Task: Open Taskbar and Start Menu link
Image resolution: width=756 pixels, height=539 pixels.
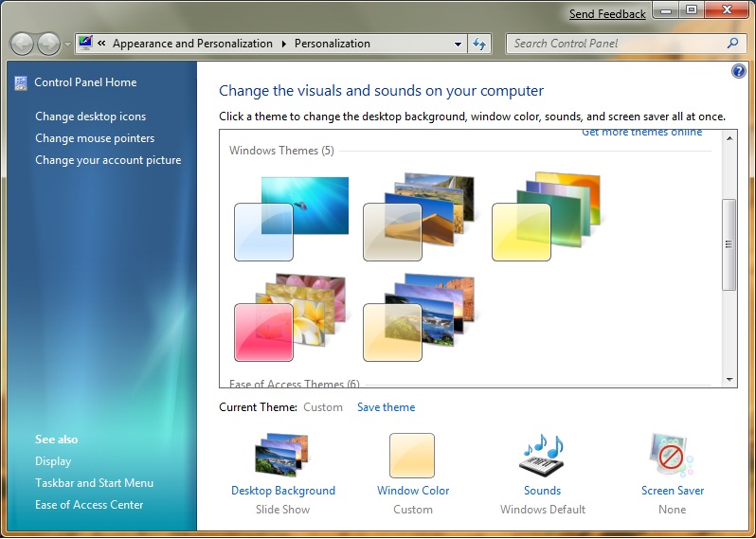Action: tap(94, 483)
